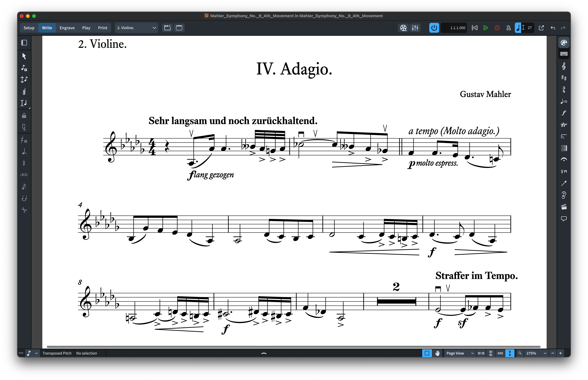This screenshot has height=380, width=588.
Task: Open the Playing Techniques panel
Action: (564, 171)
